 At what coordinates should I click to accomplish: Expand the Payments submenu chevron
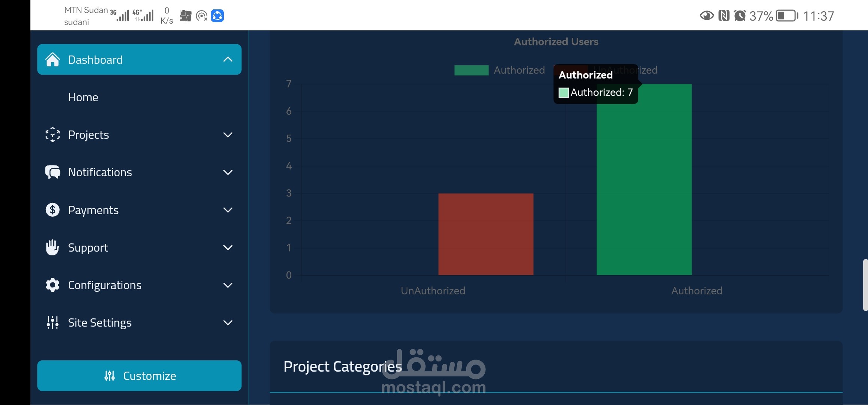pos(228,210)
